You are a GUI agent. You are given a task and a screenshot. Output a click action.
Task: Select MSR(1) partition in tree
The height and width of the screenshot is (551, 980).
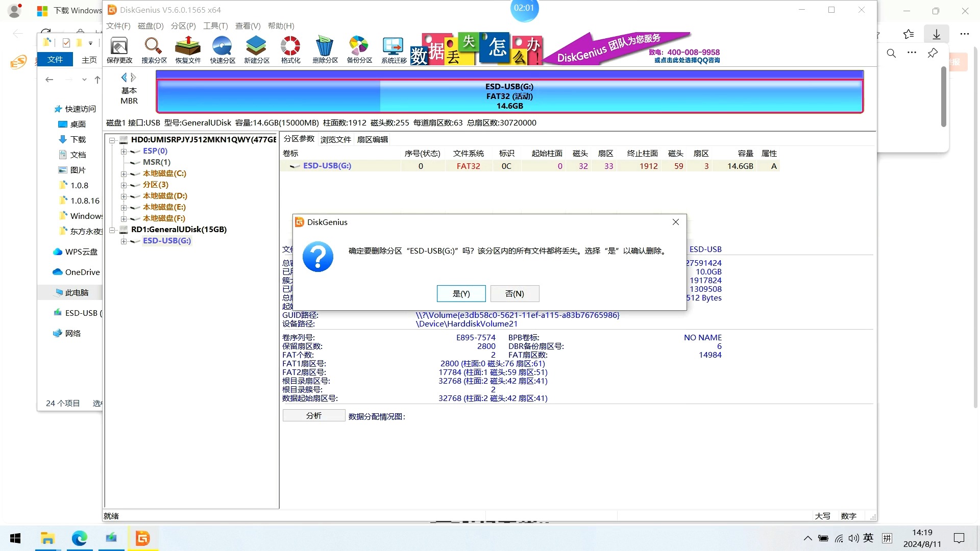(156, 162)
